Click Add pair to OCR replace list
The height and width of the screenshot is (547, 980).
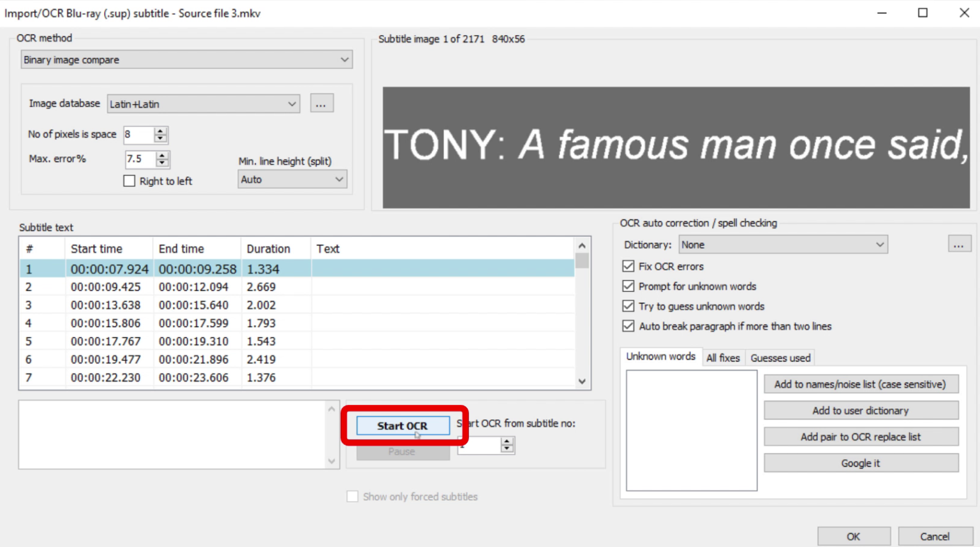coord(861,437)
